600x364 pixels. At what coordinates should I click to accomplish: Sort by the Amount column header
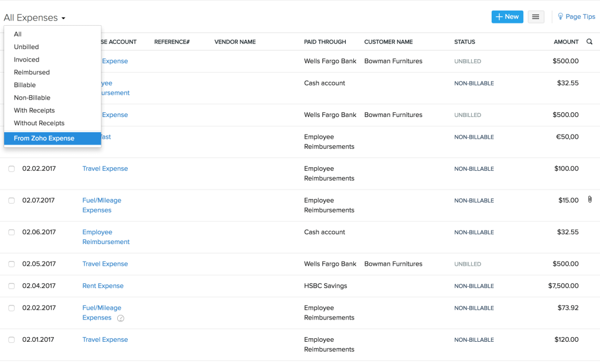click(566, 42)
